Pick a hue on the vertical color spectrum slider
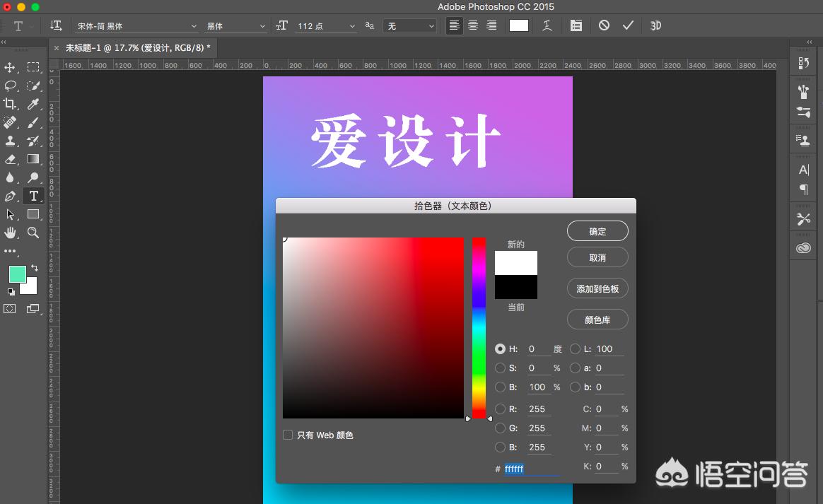This screenshot has height=504, width=823. (x=479, y=325)
